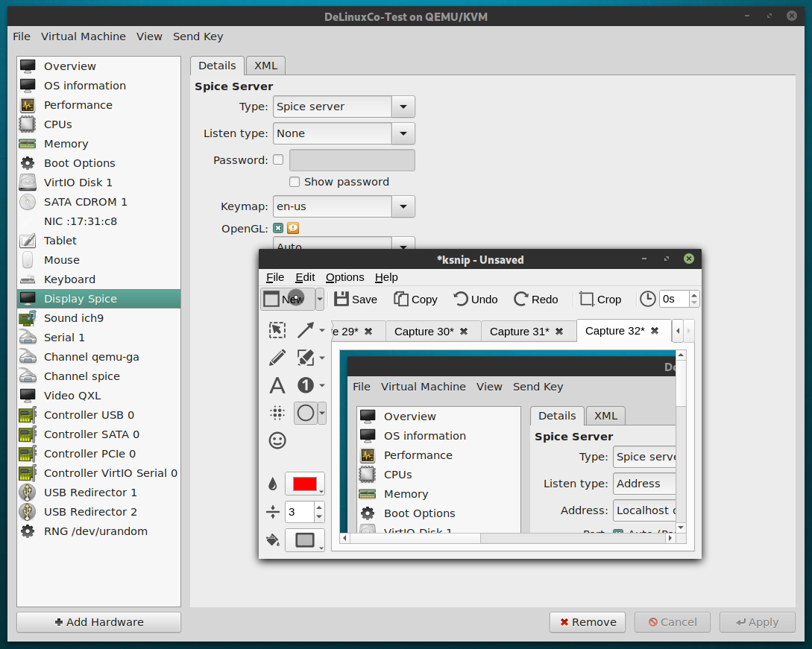The width and height of the screenshot is (812, 649).
Task: Select Performance in hardware list
Action: coord(98,105)
